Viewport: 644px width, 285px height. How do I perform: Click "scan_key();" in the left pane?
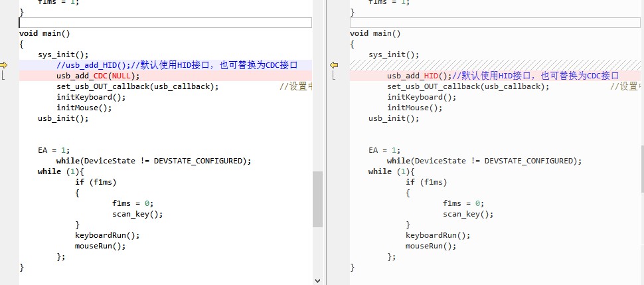(137, 215)
